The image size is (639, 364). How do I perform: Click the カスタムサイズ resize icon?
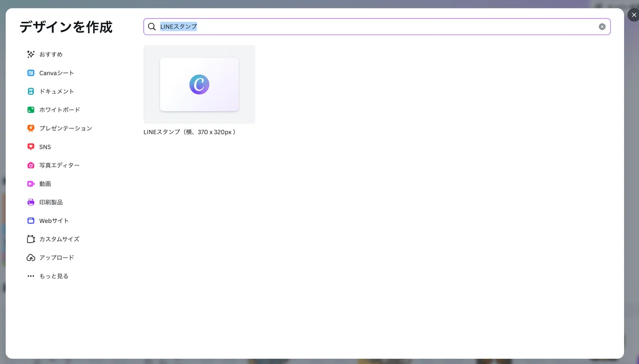31,239
